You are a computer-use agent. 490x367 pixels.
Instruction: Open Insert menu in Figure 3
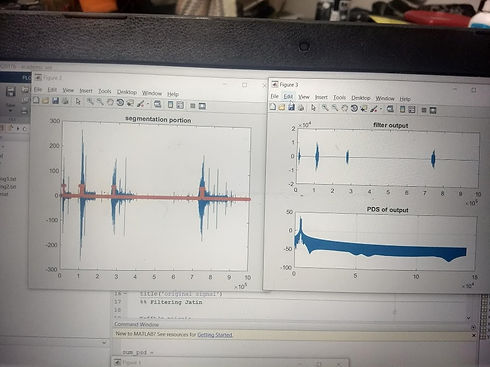[321, 97]
